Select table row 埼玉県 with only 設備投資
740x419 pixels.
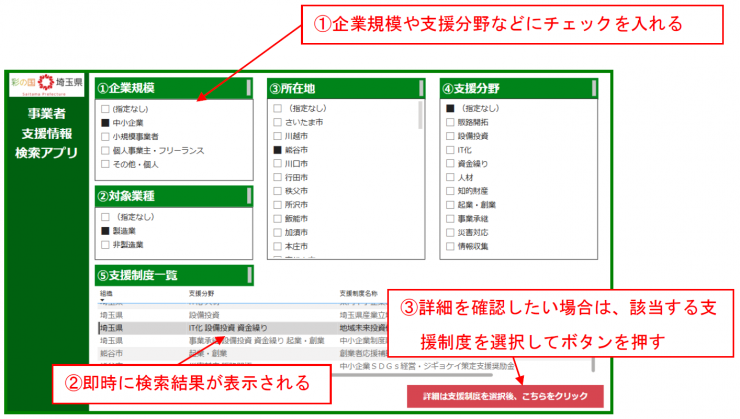coord(243,315)
